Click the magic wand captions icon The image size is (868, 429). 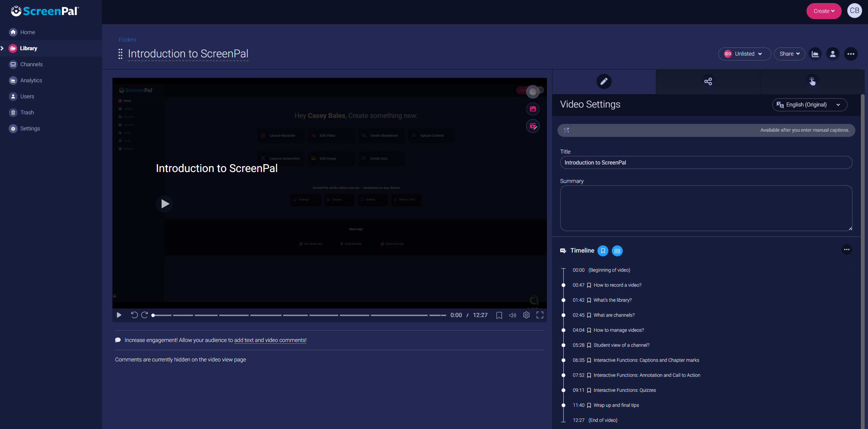(566, 130)
